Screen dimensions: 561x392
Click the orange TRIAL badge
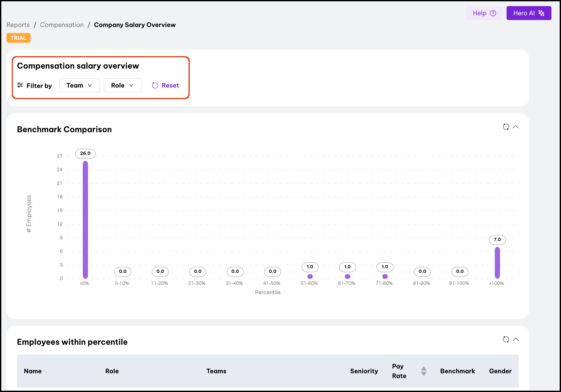[x=19, y=38]
